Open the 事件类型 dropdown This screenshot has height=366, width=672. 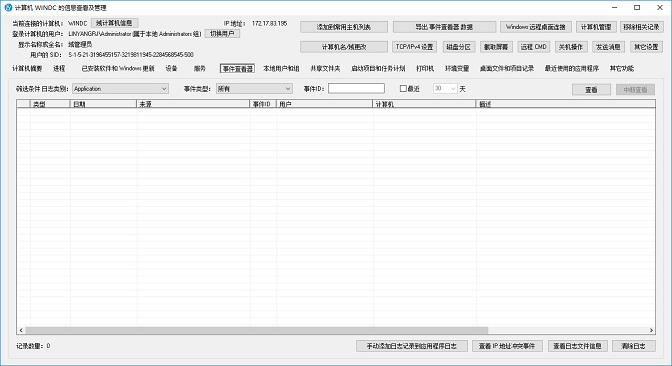pos(254,89)
